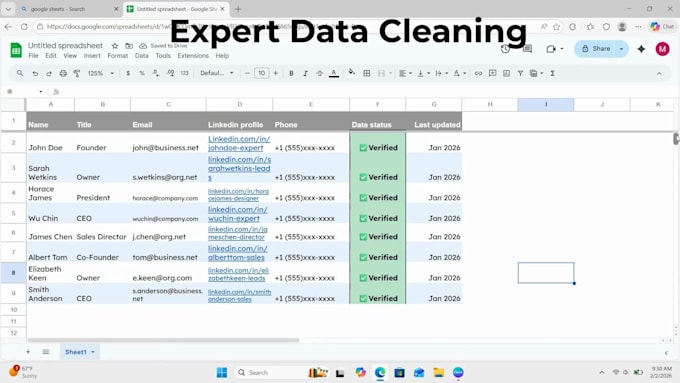Toggle Verified checkbox for Albert Tom
680x383 pixels.
(x=363, y=258)
